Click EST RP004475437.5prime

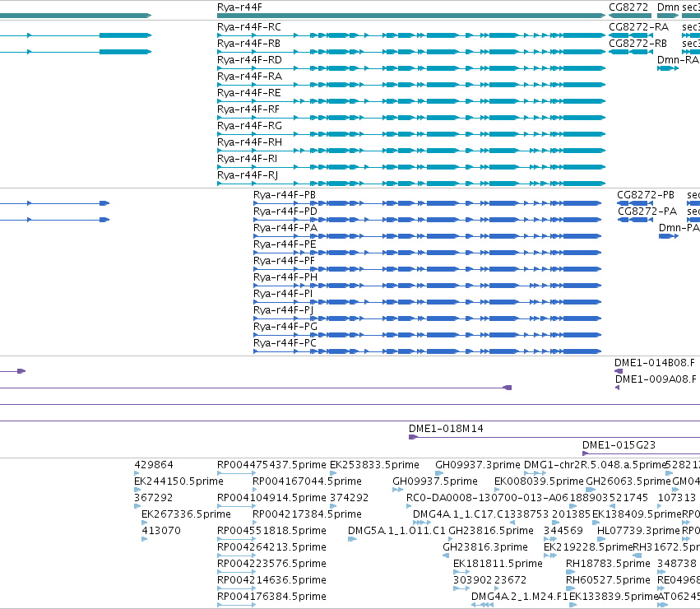click(271, 465)
